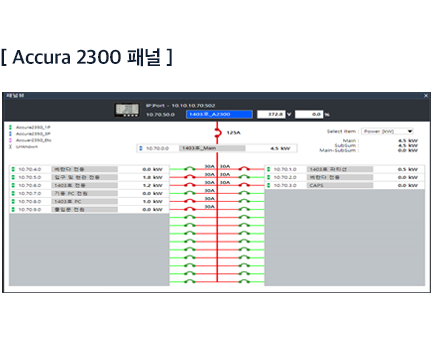Click the green Accura2350_1P legend icon
Screen dimensions: 433x361
coord(10,127)
